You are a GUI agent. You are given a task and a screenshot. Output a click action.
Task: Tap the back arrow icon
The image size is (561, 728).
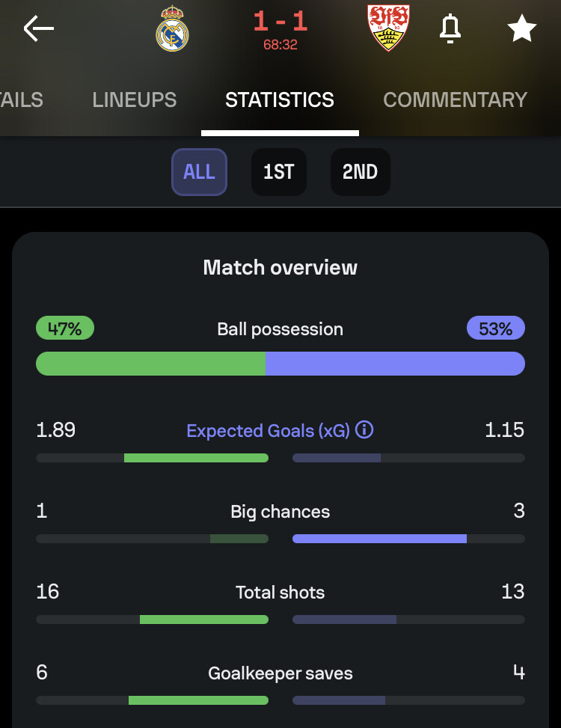pyautogui.click(x=39, y=29)
